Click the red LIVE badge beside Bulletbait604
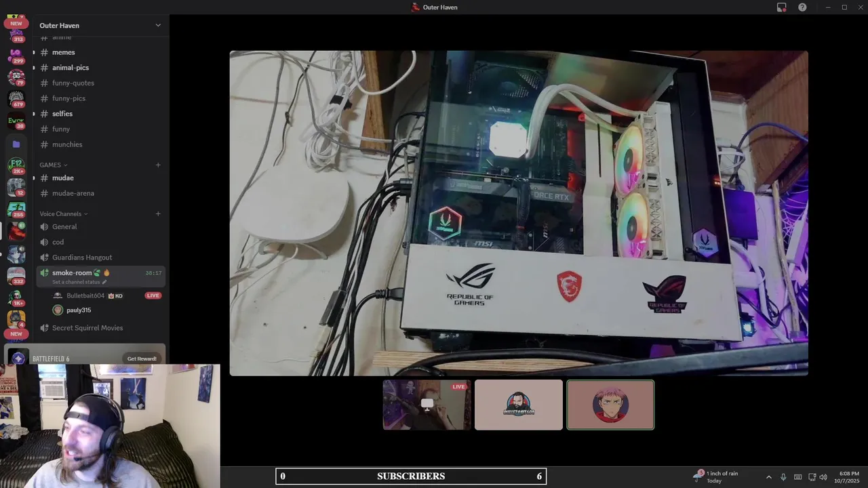The width and height of the screenshot is (868, 488). (x=153, y=296)
